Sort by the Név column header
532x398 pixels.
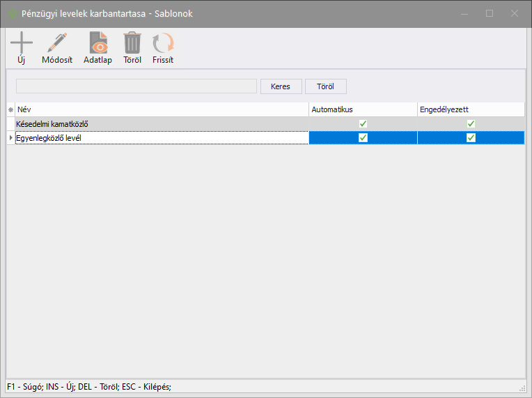click(162, 109)
